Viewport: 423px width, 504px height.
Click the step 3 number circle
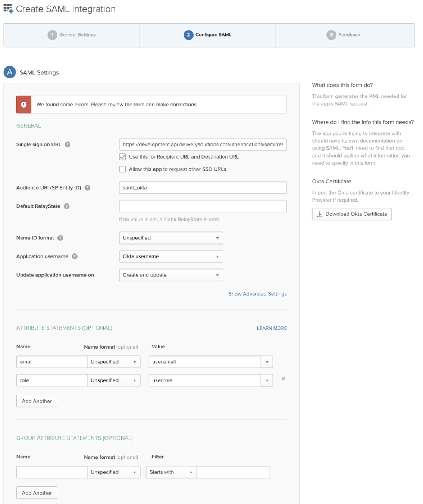[x=331, y=35]
